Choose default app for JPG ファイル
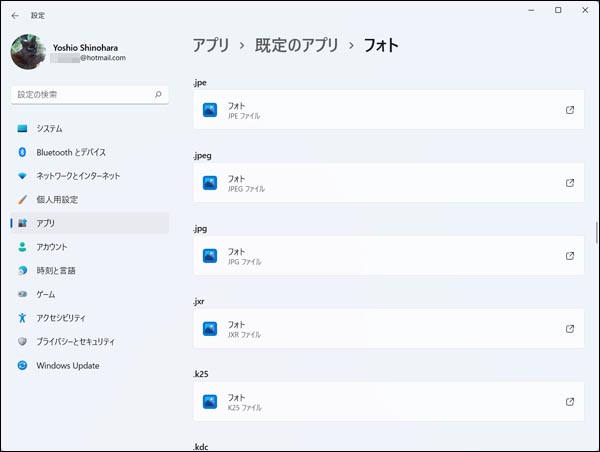The image size is (600, 452). point(388,256)
